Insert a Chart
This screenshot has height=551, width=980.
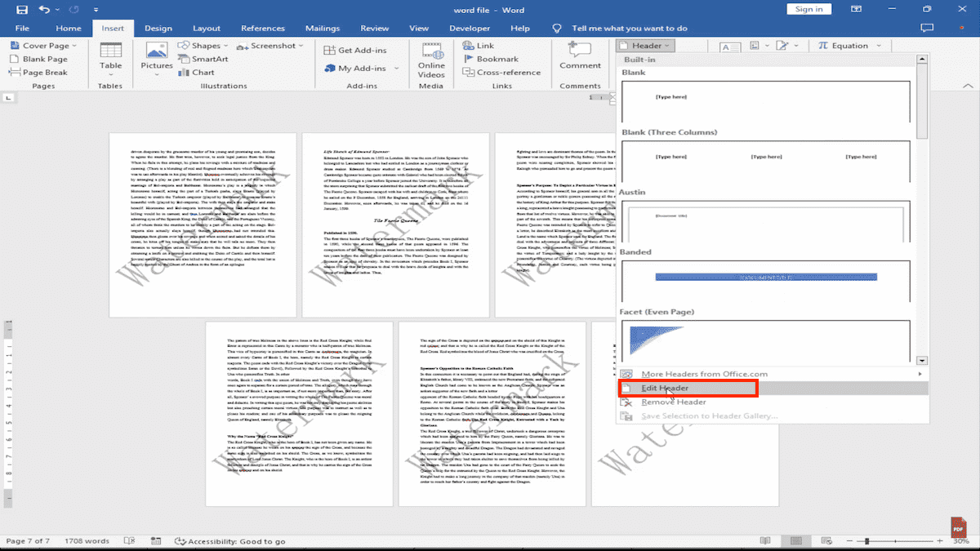[x=198, y=72]
